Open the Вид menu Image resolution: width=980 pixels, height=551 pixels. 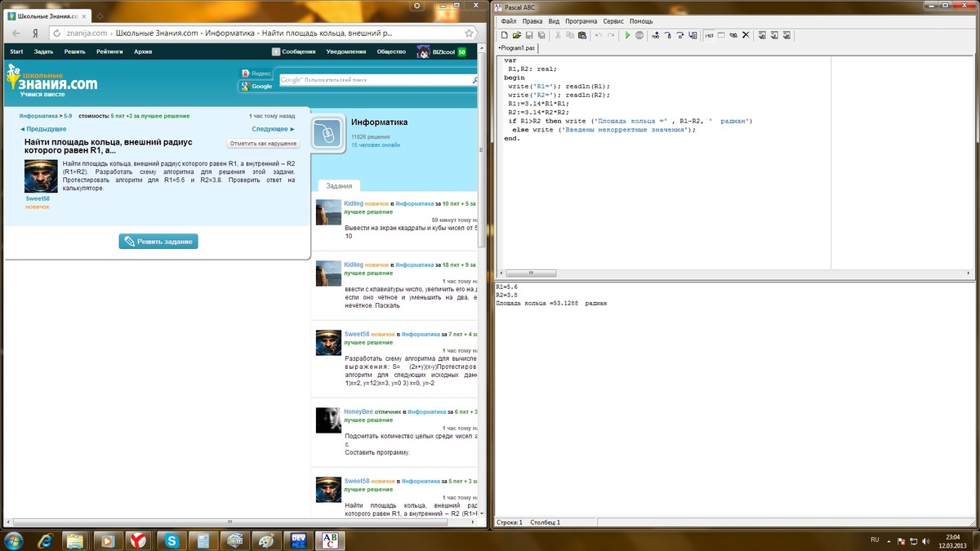click(x=554, y=21)
